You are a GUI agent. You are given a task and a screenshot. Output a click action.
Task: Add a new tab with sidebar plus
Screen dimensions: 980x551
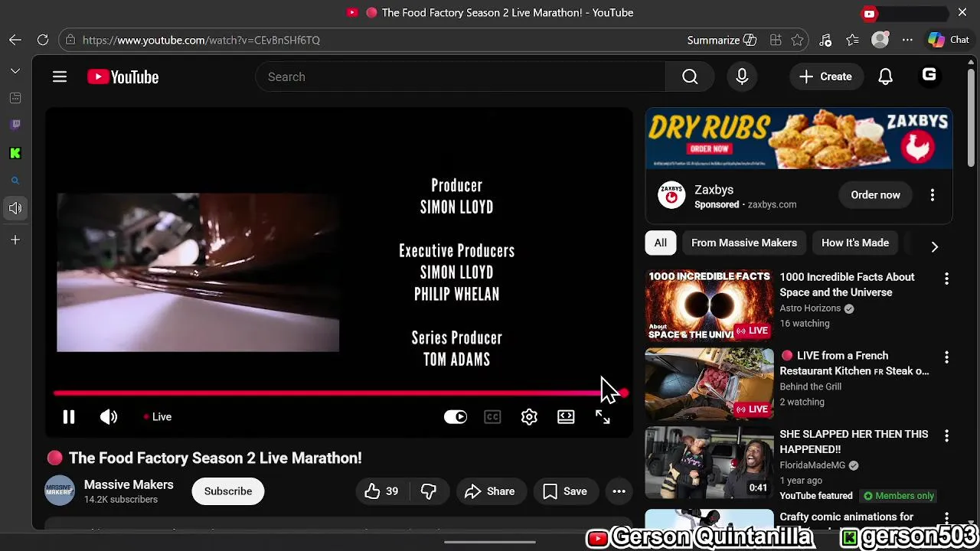tap(15, 240)
